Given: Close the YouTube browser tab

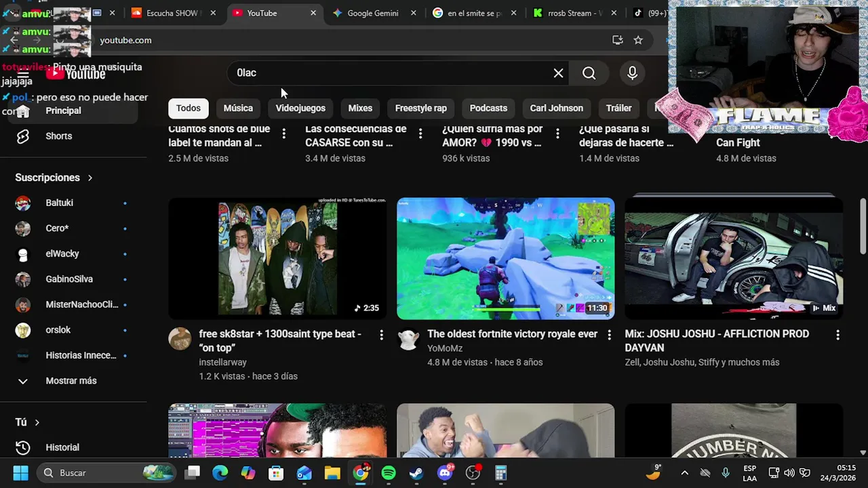Looking at the screenshot, I should coord(313,13).
